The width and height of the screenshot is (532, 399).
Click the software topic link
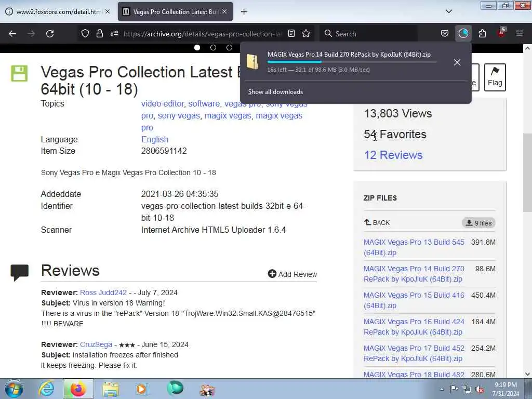click(204, 103)
